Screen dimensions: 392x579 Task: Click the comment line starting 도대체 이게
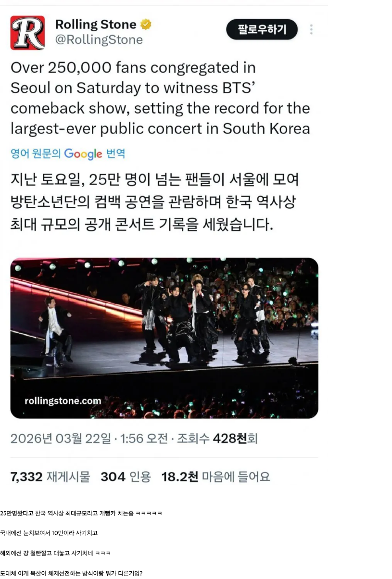coord(71,573)
